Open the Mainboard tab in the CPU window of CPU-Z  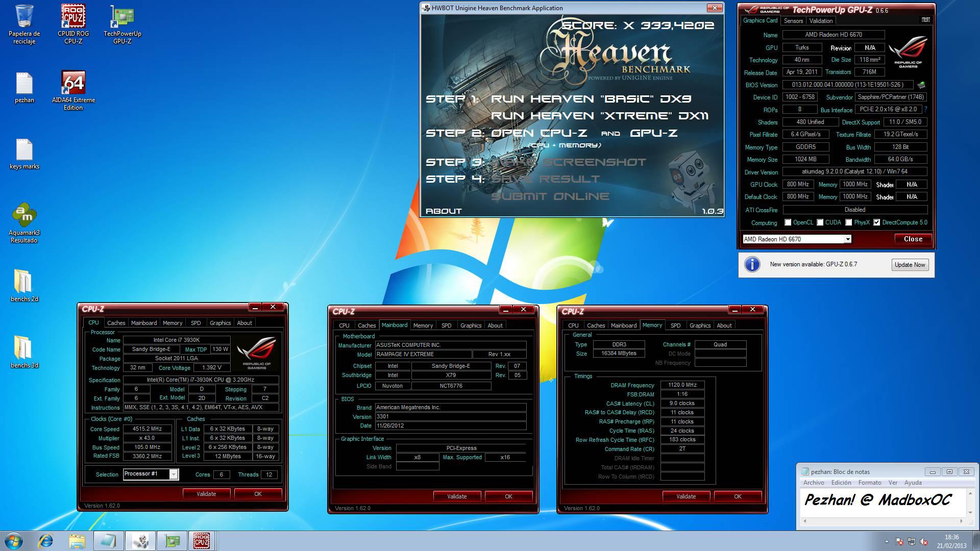point(144,323)
